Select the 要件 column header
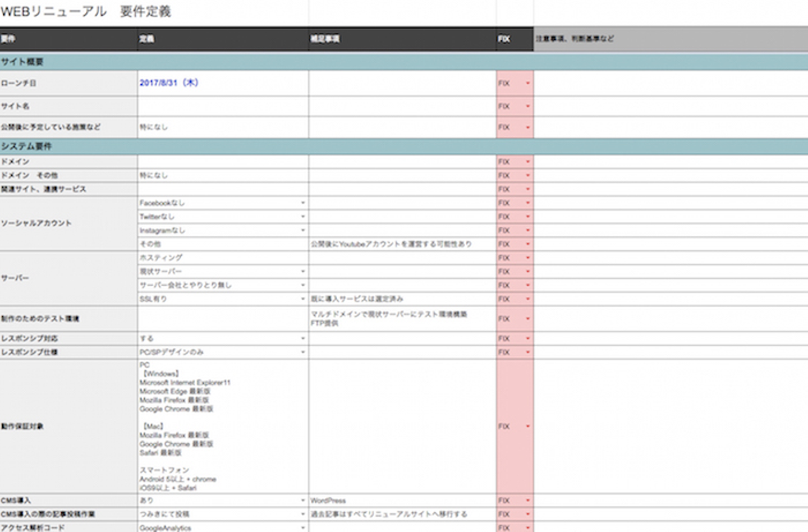The image size is (808, 532). click(68, 39)
